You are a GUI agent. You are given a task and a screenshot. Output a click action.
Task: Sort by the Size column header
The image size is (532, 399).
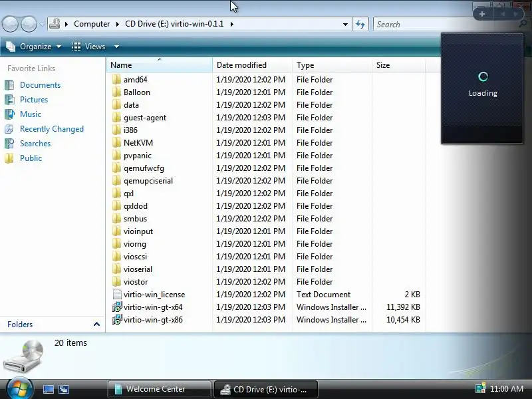[398, 65]
